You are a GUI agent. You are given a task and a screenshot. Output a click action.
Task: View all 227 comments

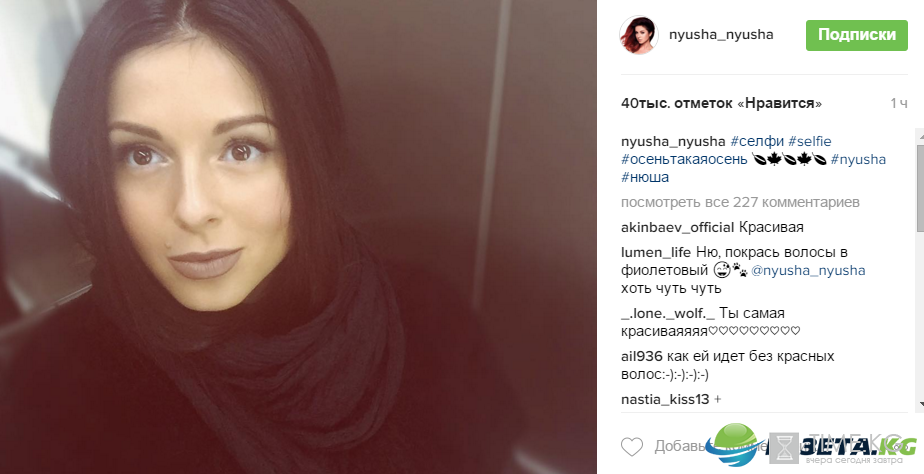click(740, 202)
